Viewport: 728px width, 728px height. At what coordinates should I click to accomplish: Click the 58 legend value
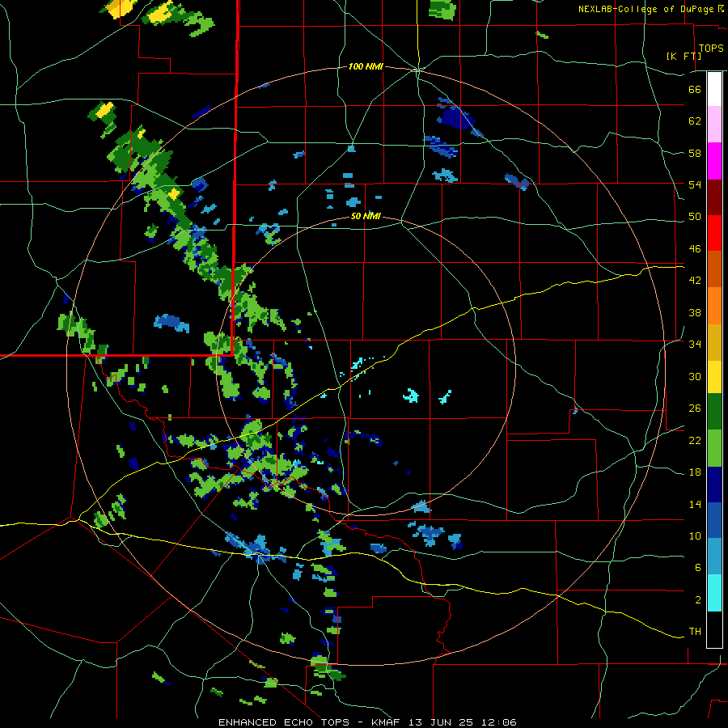pyautogui.click(x=695, y=153)
